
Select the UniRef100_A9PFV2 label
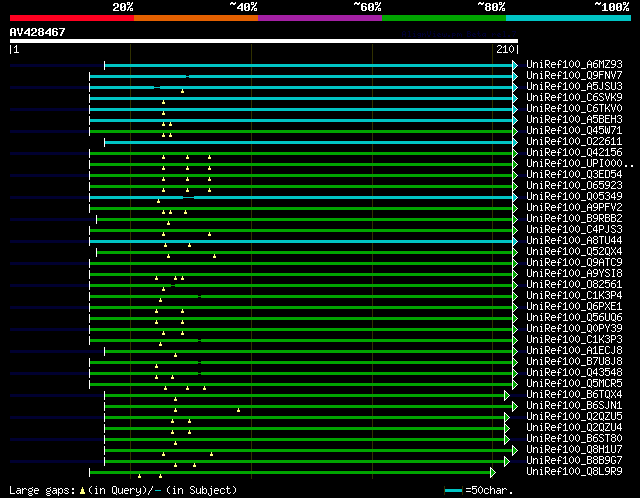574,208
